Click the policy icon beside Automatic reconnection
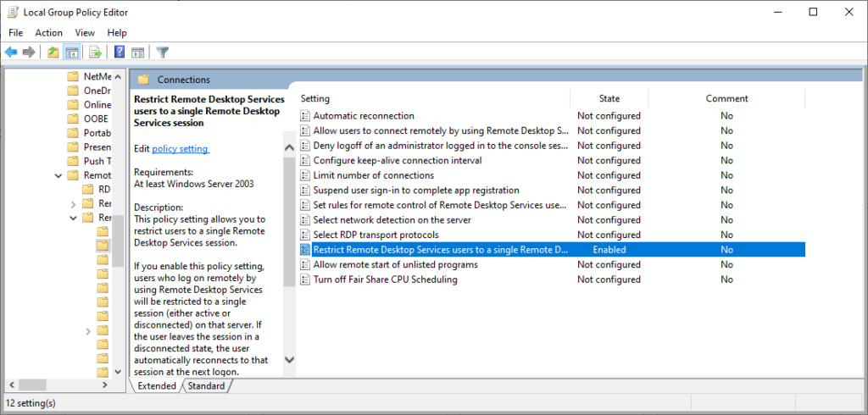The image size is (868, 415). pos(306,116)
